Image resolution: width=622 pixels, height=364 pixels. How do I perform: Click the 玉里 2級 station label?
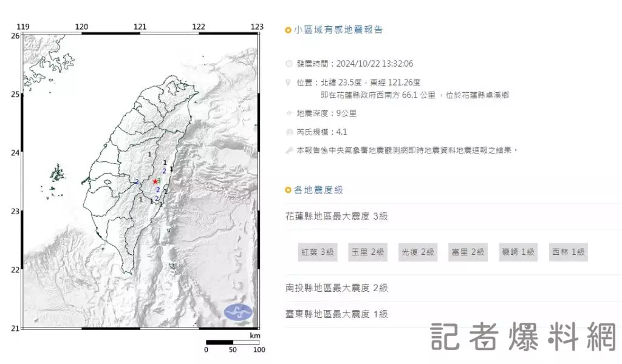[x=367, y=252]
